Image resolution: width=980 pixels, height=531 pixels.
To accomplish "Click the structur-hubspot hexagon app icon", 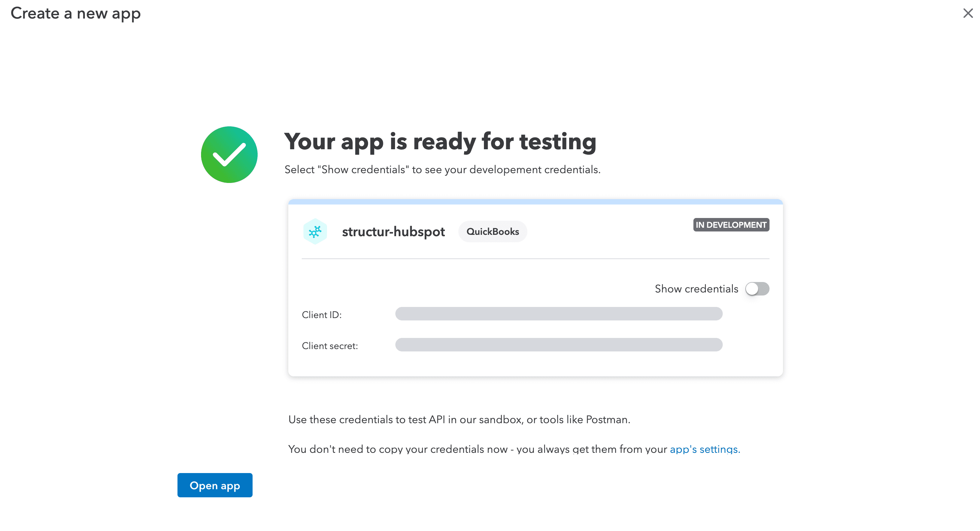I will (x=315, y=231).
